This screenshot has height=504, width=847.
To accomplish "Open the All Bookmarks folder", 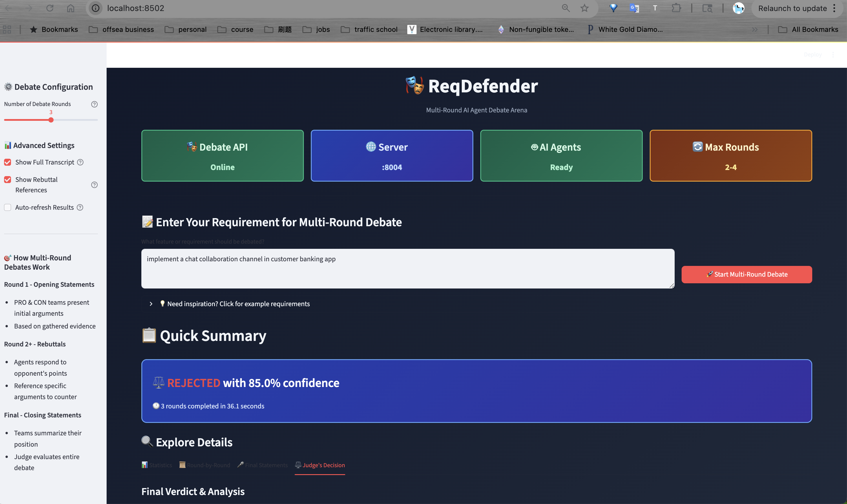I will point(808,30).
